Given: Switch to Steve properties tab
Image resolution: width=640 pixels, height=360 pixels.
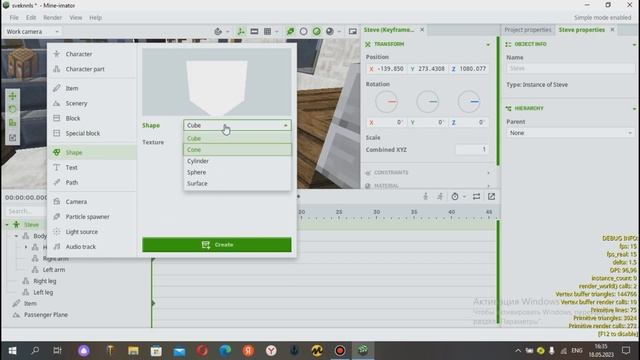Looking at the screenshot, I should pyautogui.click(x=582, y=30).
